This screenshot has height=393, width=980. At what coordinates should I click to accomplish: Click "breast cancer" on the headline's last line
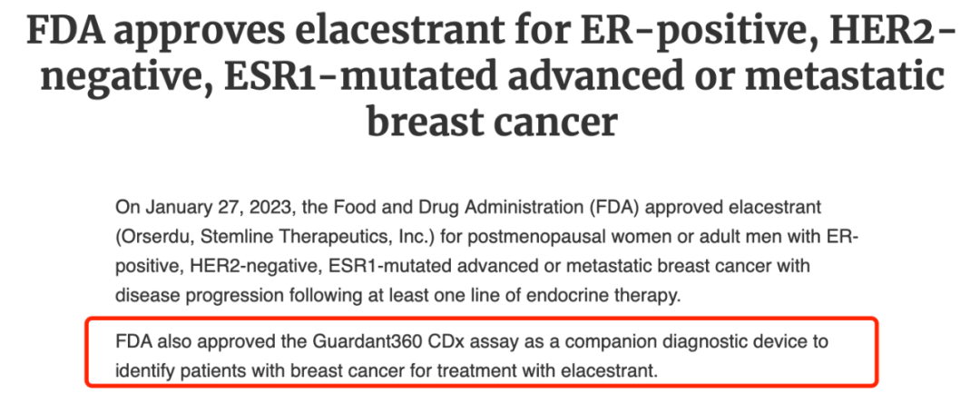[x=490, y=122]
